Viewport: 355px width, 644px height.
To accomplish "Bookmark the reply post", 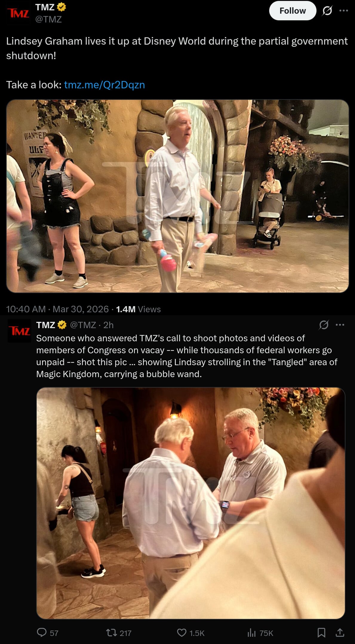I will (321, 633).
